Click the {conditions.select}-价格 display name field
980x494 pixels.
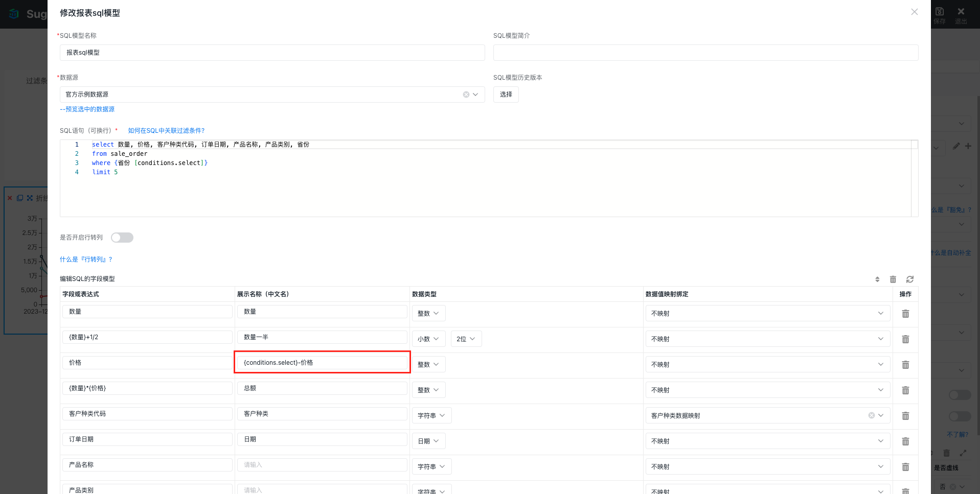tap(322, 363)
